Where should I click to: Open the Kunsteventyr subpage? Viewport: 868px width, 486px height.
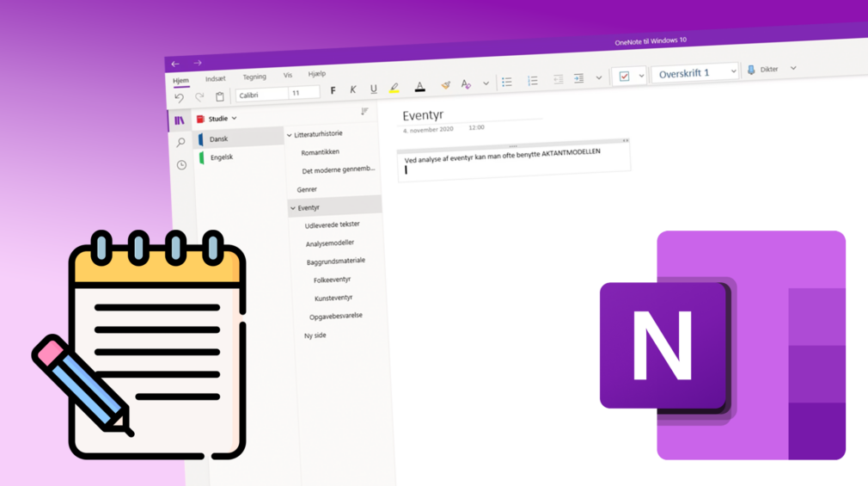coord(333,298)
